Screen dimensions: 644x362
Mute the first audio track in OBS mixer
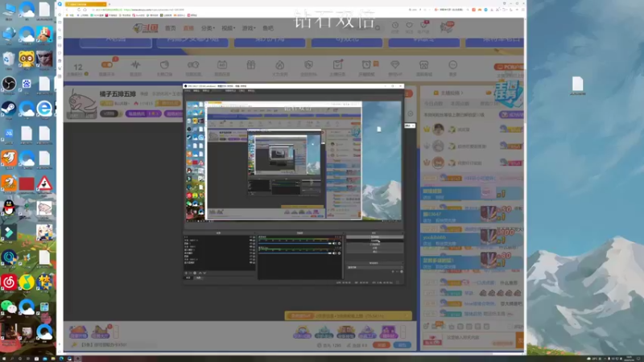click(x=334, y=244)
